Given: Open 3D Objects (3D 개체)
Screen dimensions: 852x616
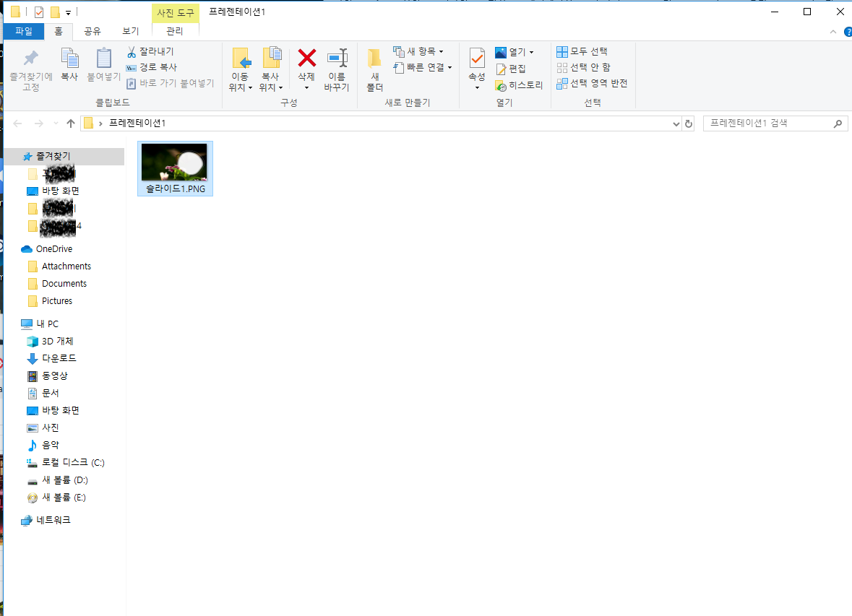Looking at the screenshot, I should pyautogui.click(x=58, y=341).
